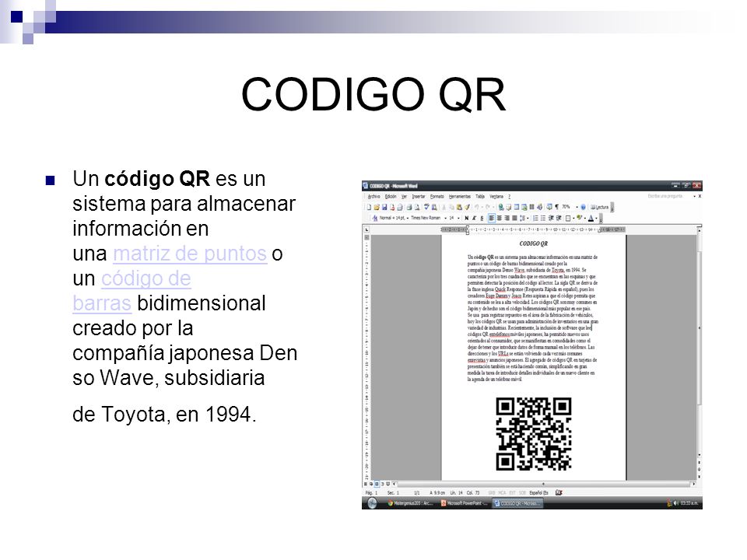The width and height of the screenshot is (747, 560).
Task: Click the tab selector at ruler corner
Action: 366,229
